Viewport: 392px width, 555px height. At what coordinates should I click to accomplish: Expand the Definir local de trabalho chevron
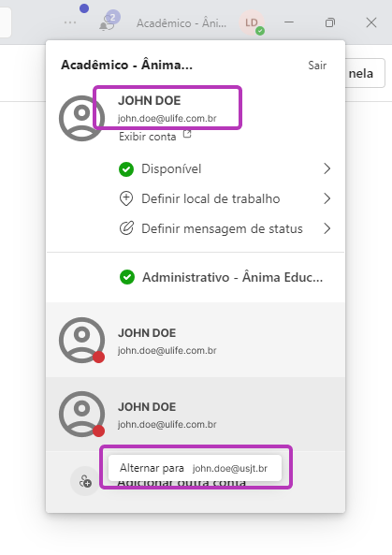pos(327,198)
